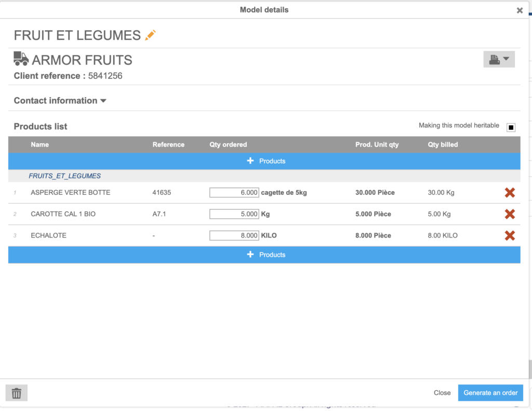Focus the ECHALOTE quantity ordered input
The image size is (532, 411).
234,235
